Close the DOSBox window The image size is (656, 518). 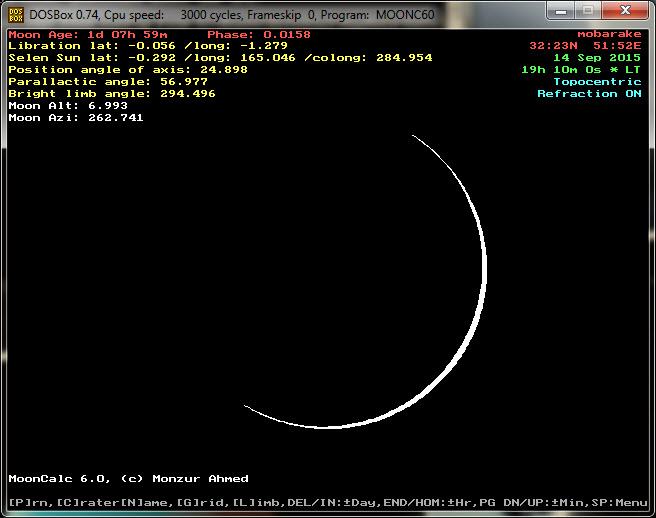click(x=625, y=11)
